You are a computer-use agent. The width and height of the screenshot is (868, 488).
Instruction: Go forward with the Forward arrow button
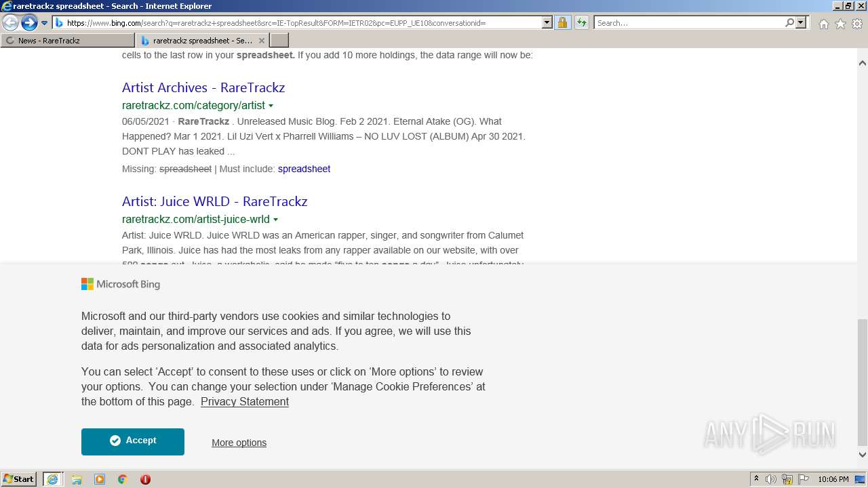coord(29,23)
